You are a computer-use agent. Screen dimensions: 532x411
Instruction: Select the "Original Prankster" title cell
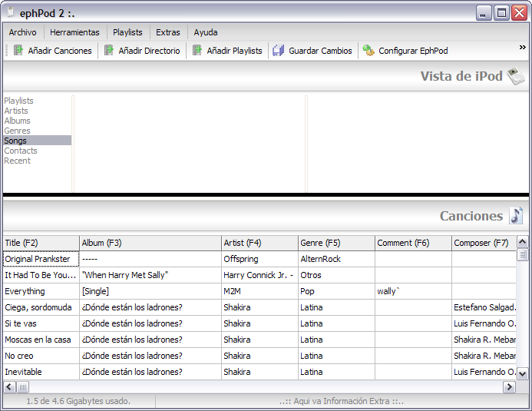pyautogui.click(x=41, y=259)
